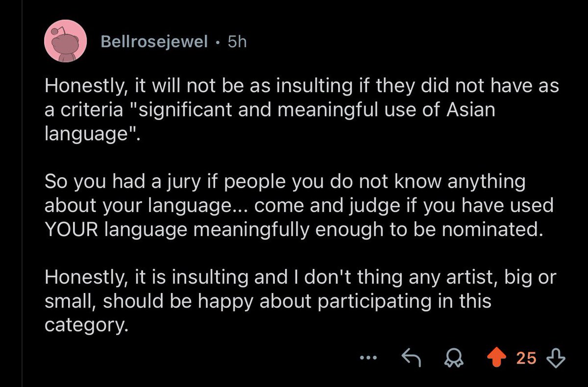Image resolution: width=588 pixels, height=387 pixels.
Task: Click the 5h comment timestamp
Action: (x=237, y=42)
